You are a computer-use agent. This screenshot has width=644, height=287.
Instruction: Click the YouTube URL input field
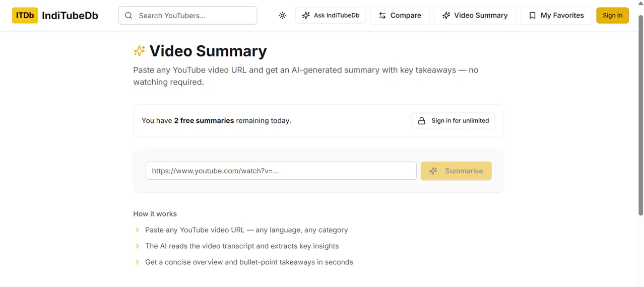point(281,171)
